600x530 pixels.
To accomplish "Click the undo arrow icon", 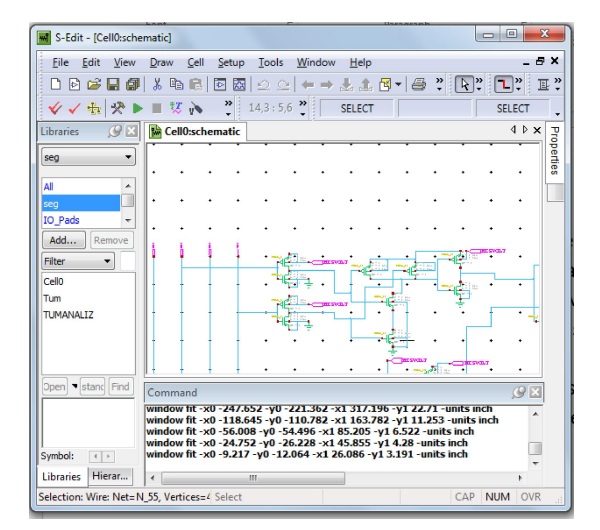I will [263, 85].
